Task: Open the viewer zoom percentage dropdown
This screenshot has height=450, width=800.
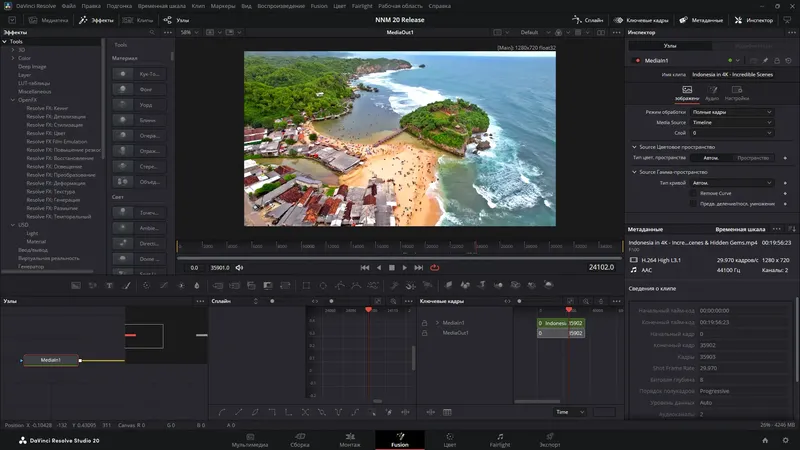Action: tap(187, 32)
